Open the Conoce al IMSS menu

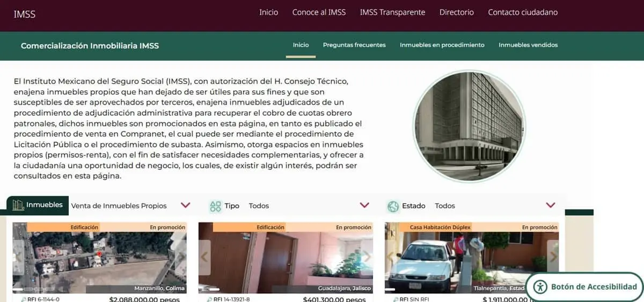click(319, 12)
